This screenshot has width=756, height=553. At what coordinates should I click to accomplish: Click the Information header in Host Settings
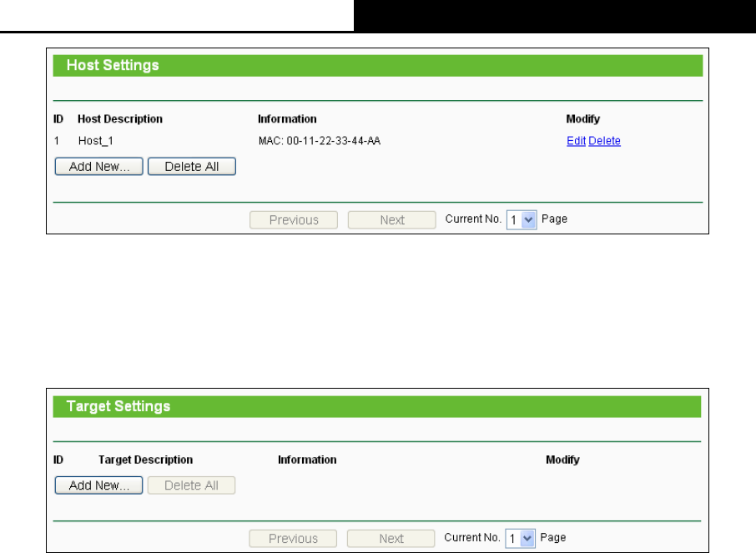pyautogui.click(x=287, y=119)
